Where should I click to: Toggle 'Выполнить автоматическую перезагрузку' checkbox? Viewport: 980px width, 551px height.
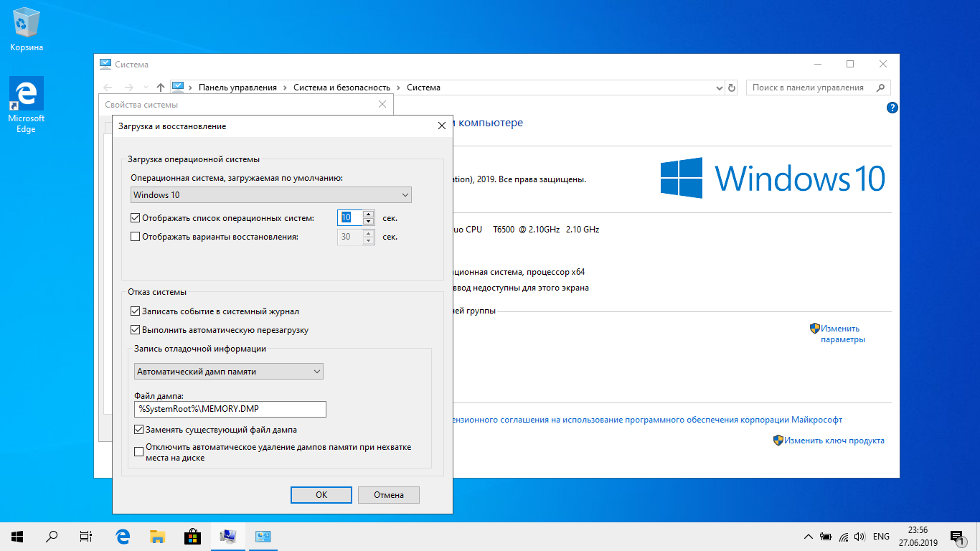pyautogui.click(x=136, y=331)
